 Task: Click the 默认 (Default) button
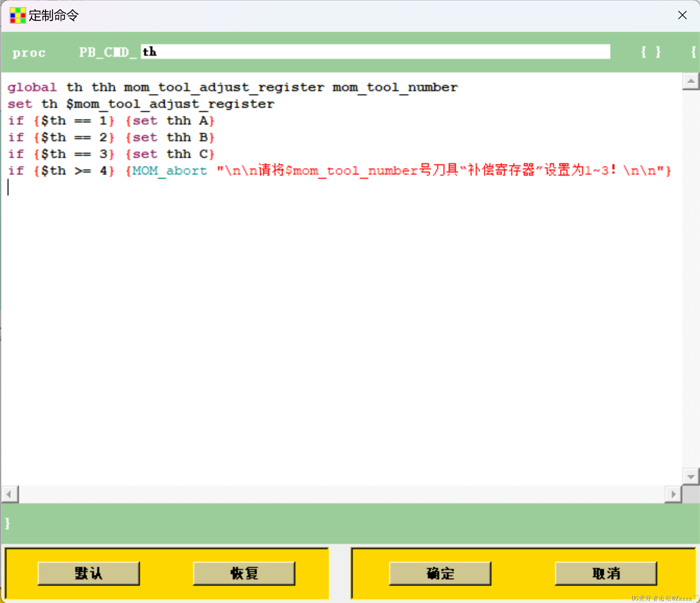(x=88, y=573)
